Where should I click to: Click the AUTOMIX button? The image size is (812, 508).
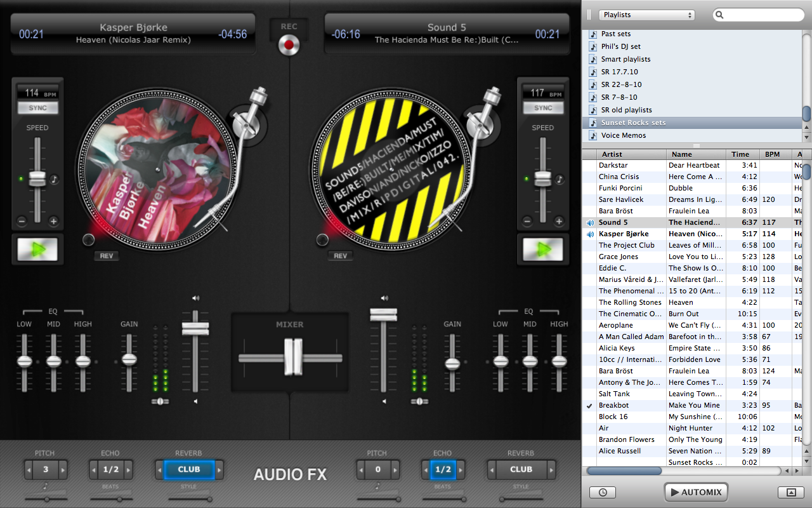pos(695,492)
